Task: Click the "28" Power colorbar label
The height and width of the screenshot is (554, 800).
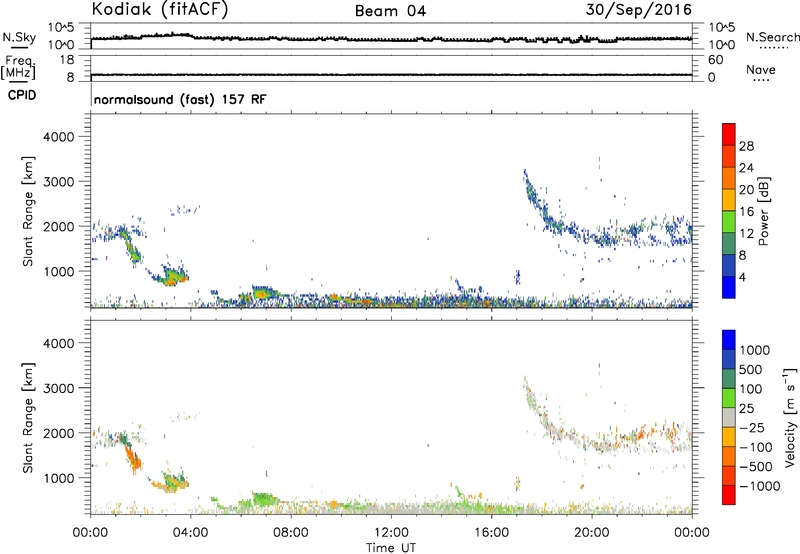Action: coord(746,146)
